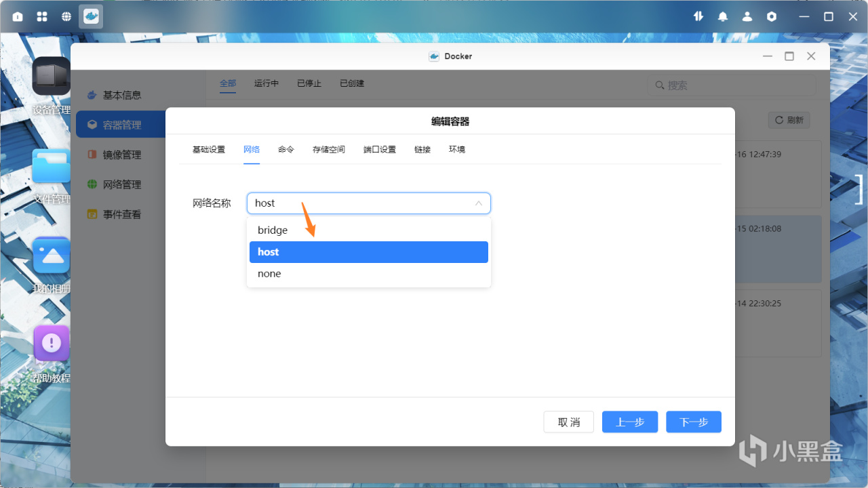Filter containers by 运行中 tab
The image size is (868, 488).
click(267, 83)
